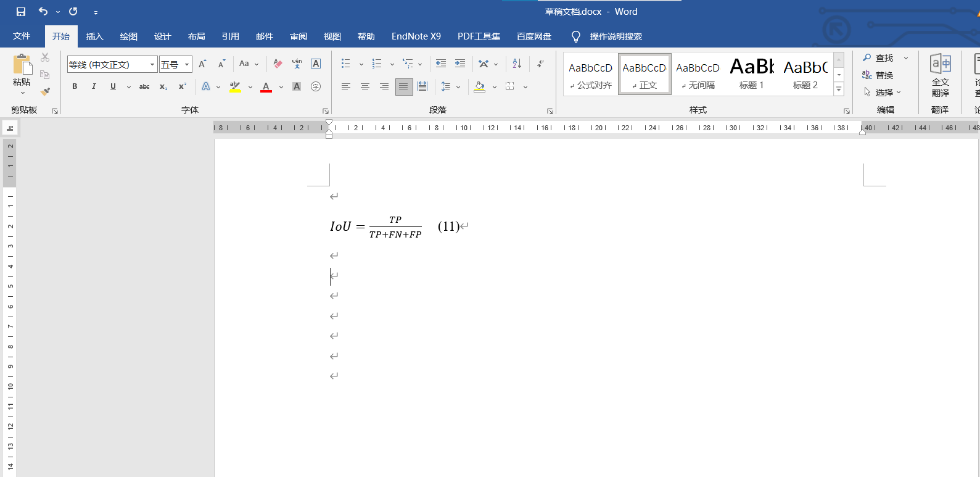
Task: Apply the yellow text highlight color
Action: point(235,86)
